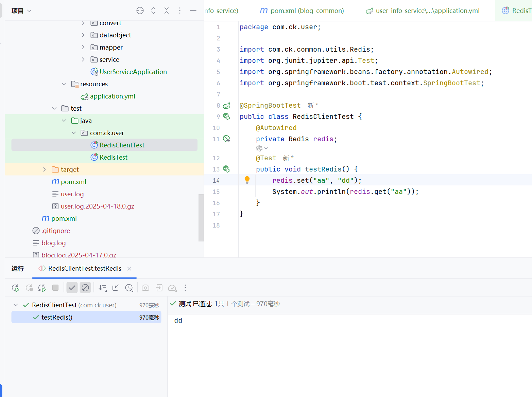The height and width of the screenshot is (397, 532).
Task: Select RedisClientTest in project tree
Action: click(x=104, y=145)
